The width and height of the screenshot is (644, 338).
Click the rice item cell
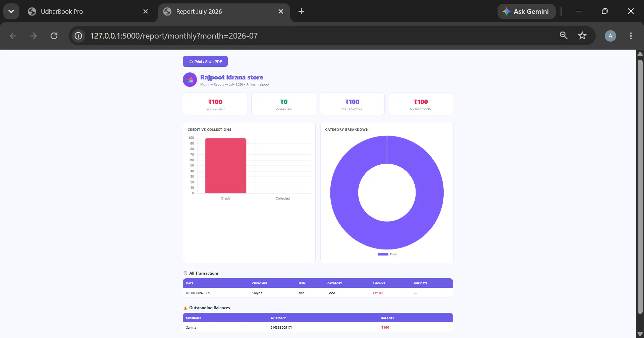302,293
